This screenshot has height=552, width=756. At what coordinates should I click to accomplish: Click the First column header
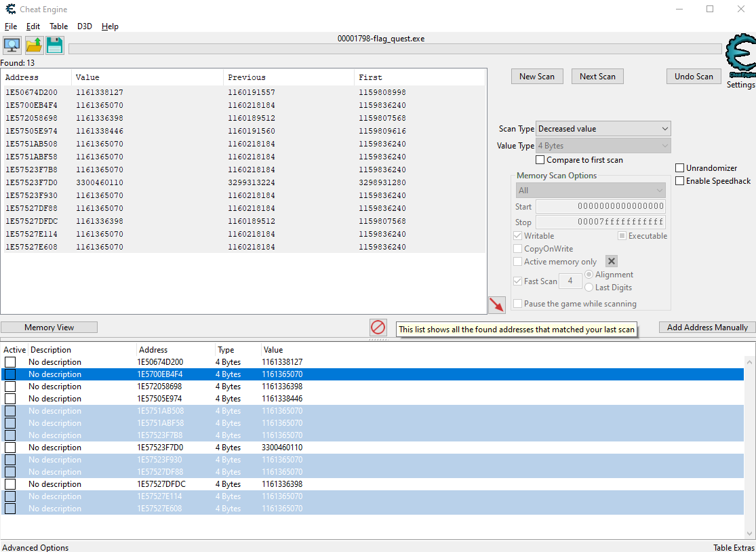click(x=420, y=77)
